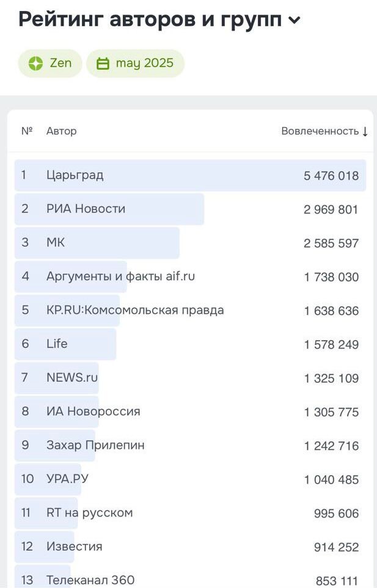Image resolution: width=377 pixels, height=588 pixels.
Task: Open the Царьград author row
Action: (190, 175)
